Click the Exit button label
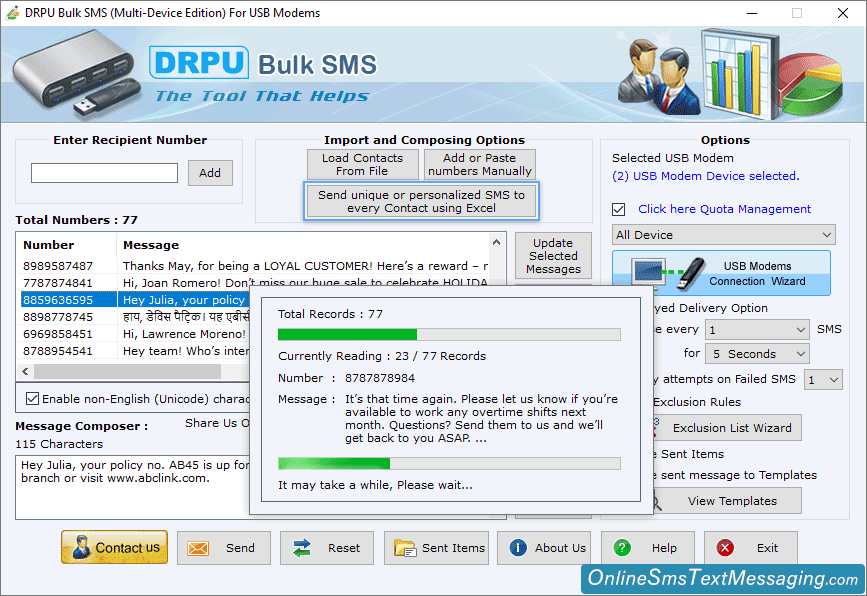This screenshot has width=867, height=596. (x=767, y=548)
